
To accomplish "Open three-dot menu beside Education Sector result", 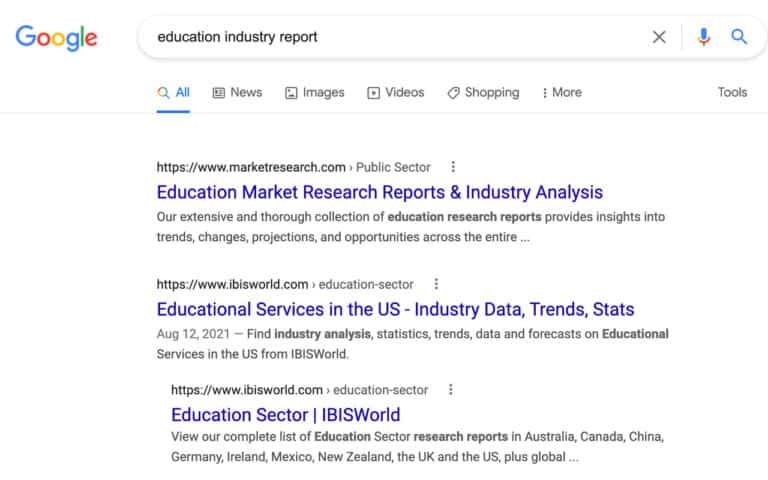I will pyautogui.click(x=451, y=390).
